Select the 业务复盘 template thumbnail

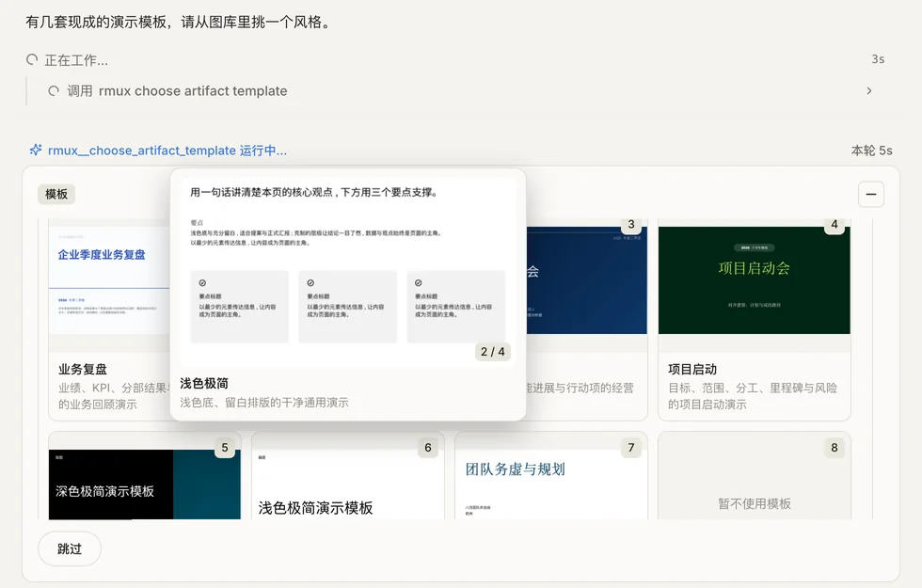pyautogui.click(x=109, y=280)
